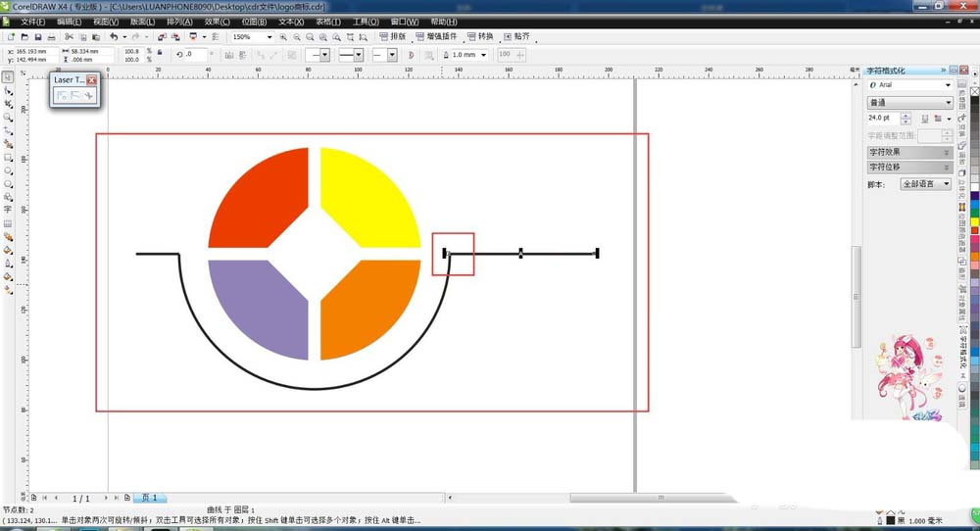Select the Zoom magnifier tool in toolbox
Image resolution: width=980 pixels, height=531 pixels.
pos(8,117)
